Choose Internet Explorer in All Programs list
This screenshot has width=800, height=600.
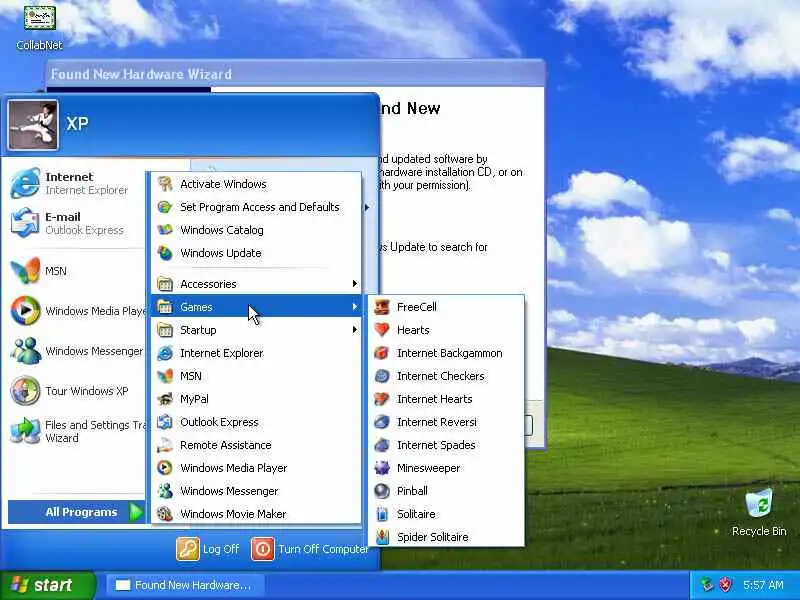click(256, 353)
